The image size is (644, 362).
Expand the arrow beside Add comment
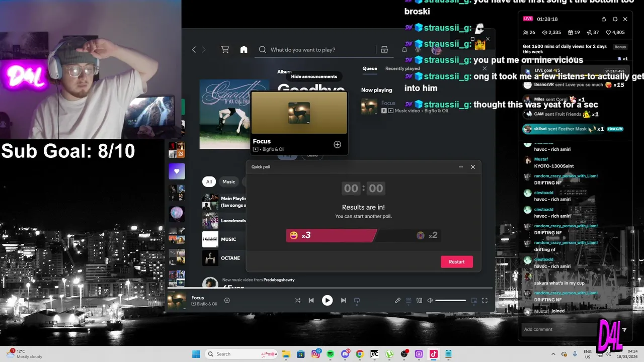[624, 330]
